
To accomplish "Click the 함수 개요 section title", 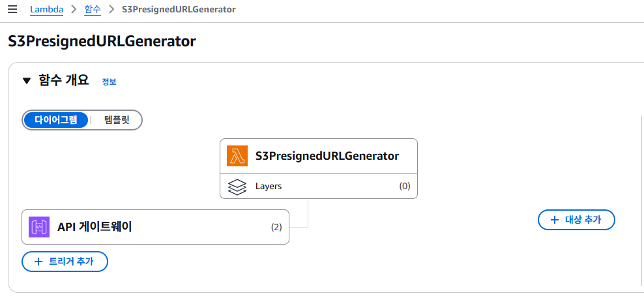I will [x=64, y=80].
